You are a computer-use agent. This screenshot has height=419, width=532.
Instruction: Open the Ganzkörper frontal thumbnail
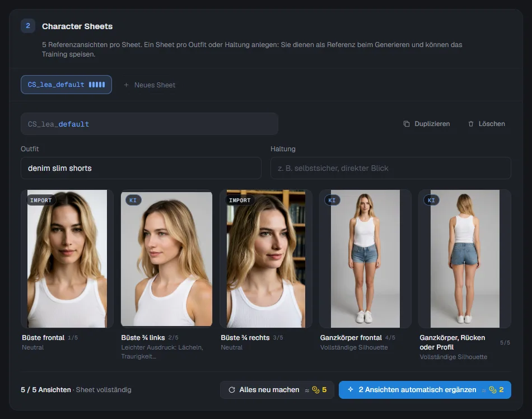[x=365, y=259]
